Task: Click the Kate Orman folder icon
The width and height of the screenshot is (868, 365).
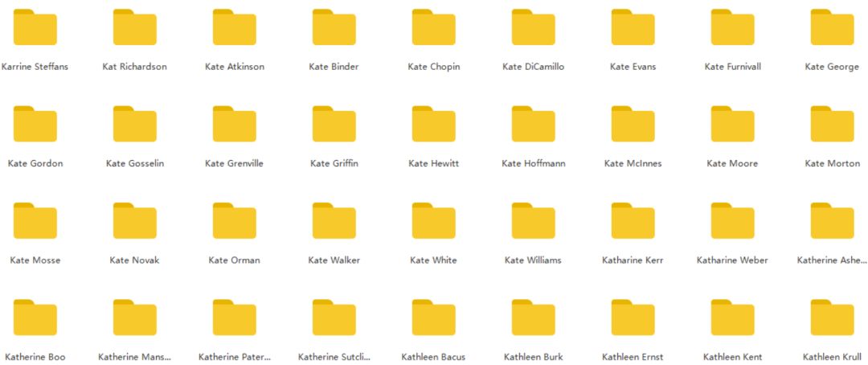Action: 234,221
